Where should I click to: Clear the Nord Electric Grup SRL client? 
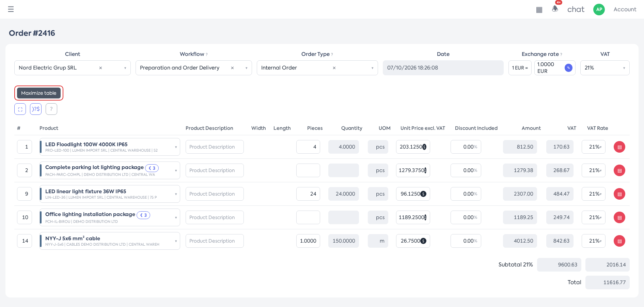[x=100, y=68]
